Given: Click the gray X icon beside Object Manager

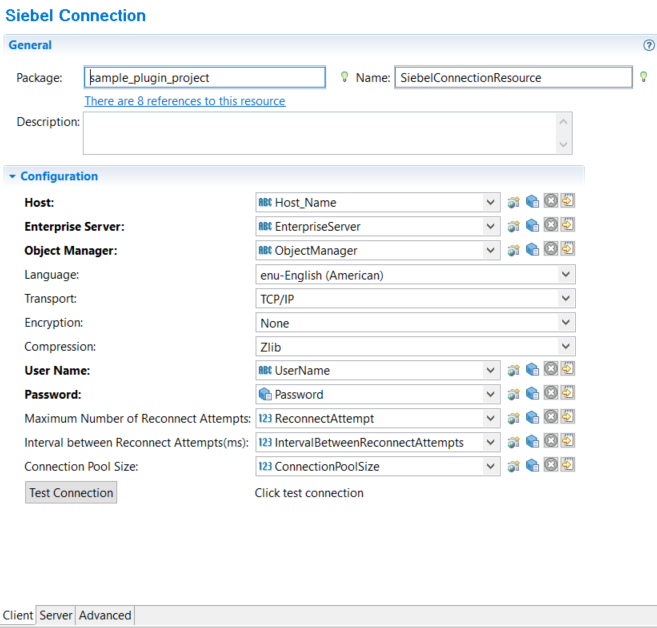Looking at the screenshot, I should point(551,249).
